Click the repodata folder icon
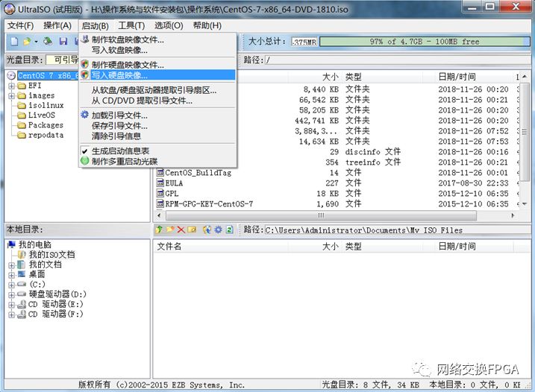 click(x=22, y=135)
